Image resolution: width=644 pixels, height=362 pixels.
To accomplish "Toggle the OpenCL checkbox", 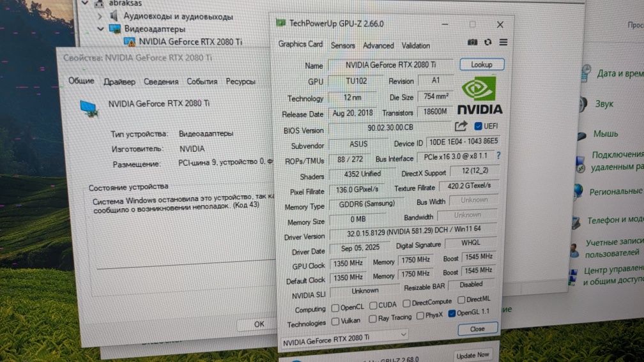I will (x=335, y=308).
